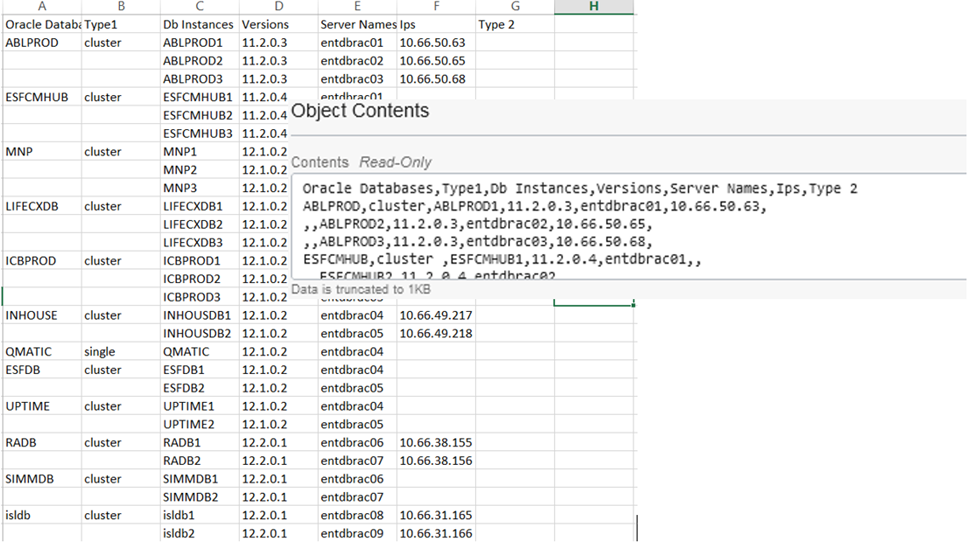The width and height of the screenshot is (975, 543).
Task: Select the MNP2 instance cell
Action: tap(200, 170)
